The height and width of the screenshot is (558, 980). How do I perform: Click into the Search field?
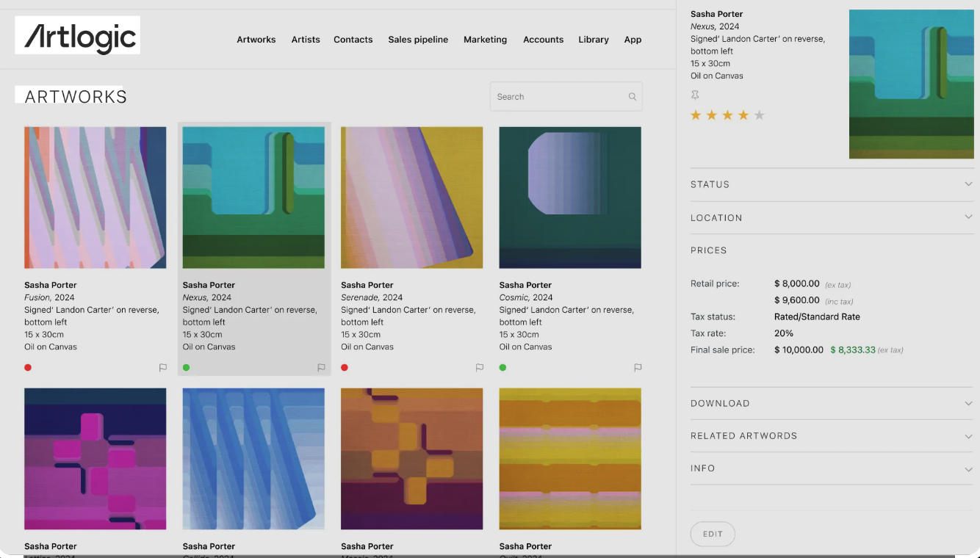tap(566, 97)
